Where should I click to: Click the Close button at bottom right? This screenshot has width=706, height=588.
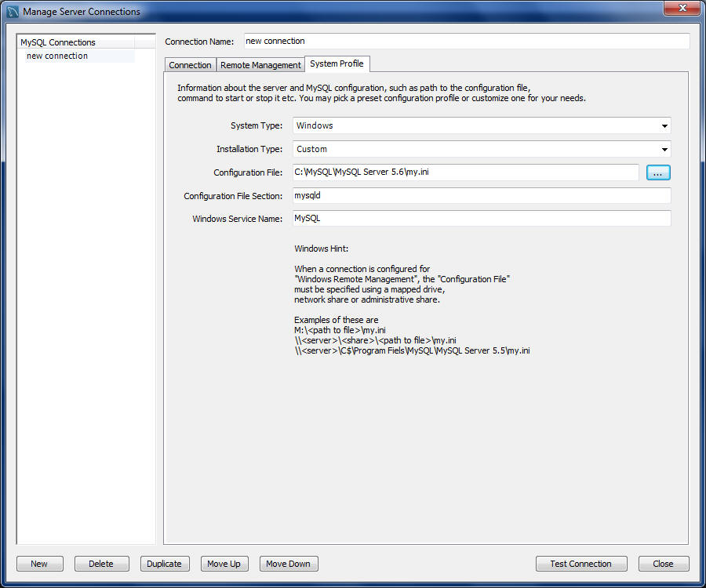click(663, 564)
